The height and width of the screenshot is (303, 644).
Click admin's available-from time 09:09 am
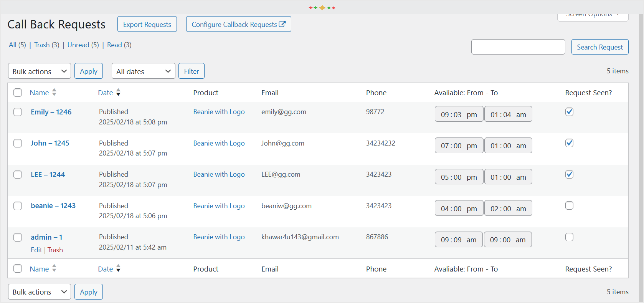pyautogui.click(x=459, y=240)
